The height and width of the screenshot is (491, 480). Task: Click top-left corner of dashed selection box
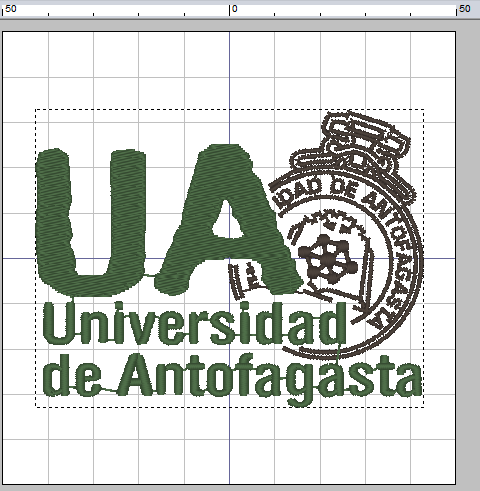[35, 109]
